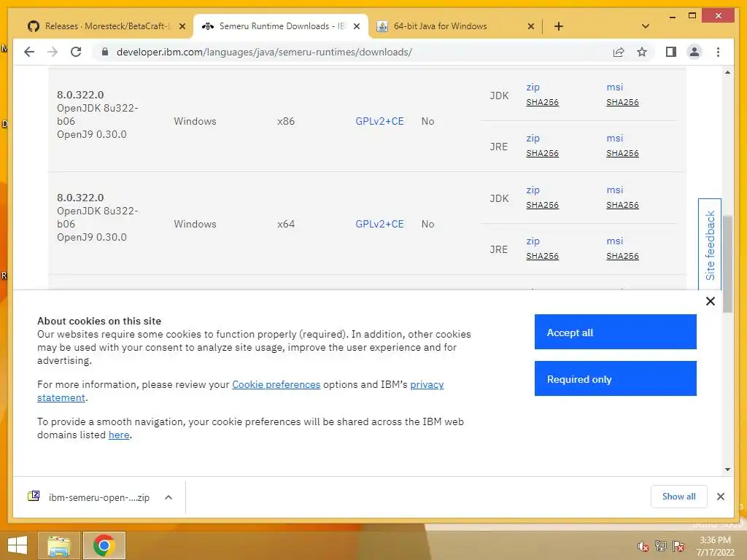
Task: Bookmark this page with the star icon
Action: tap(642, 52)
